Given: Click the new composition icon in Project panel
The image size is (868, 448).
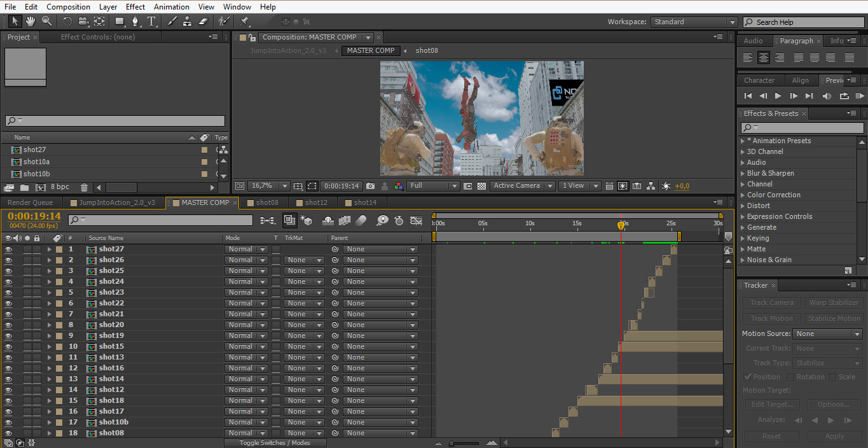Looking at the screenshot, I should click(41, 188).
